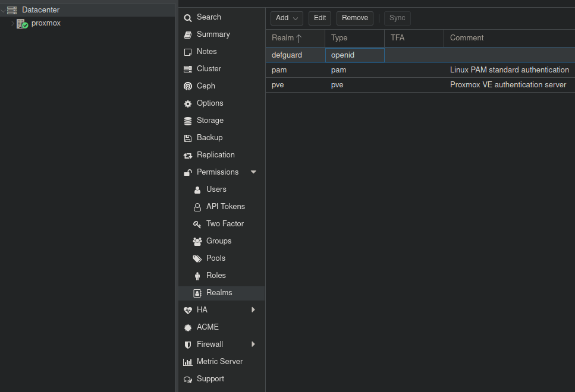The height and width of the screenshot is (392, 575).
Task: Sort by the Realm column header
Action: (x=287, y=38)
